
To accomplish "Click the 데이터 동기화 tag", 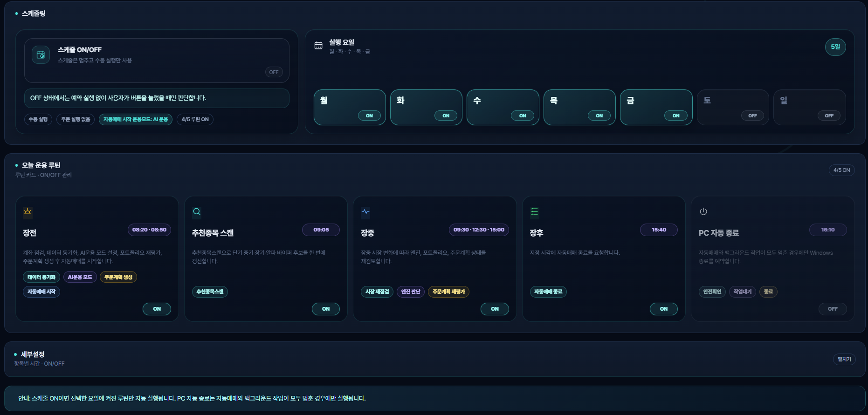I will tap(41, 277).
